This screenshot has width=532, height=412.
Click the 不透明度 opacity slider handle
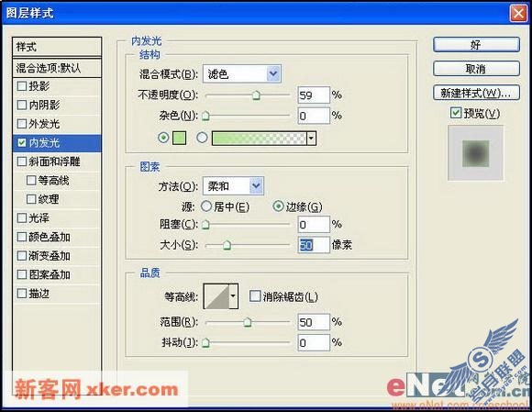pos(257,95)
